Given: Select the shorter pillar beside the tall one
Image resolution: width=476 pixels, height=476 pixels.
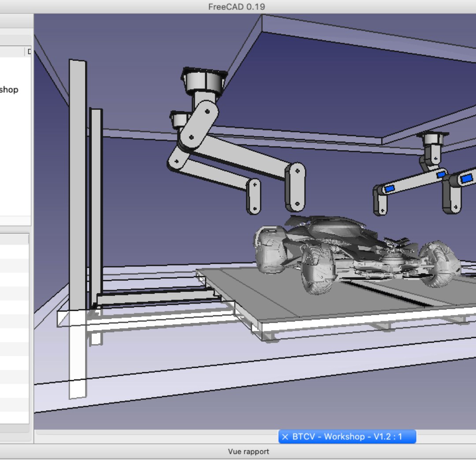Looking at the screenshot, I should (x=96, y=198).
